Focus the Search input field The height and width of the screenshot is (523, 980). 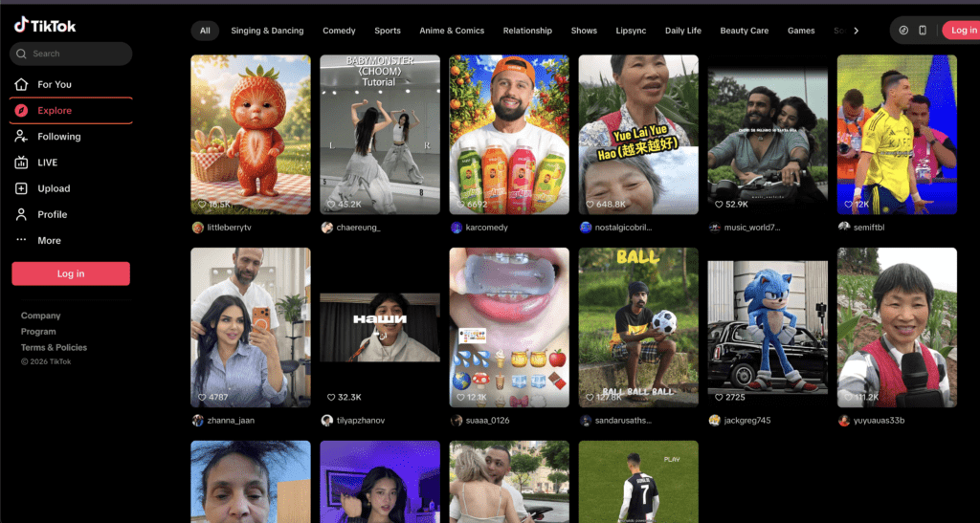pyautogui.click(x=71, y=54)
